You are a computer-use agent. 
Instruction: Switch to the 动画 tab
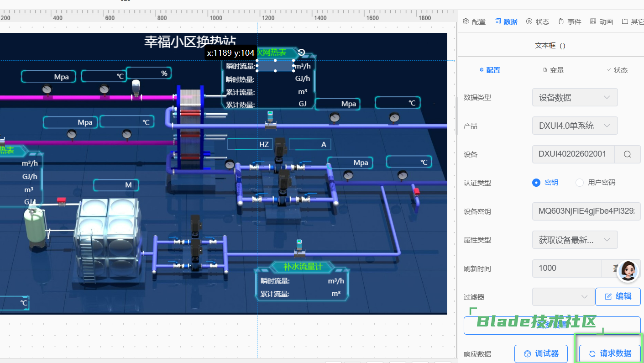(x=601, y=21)
